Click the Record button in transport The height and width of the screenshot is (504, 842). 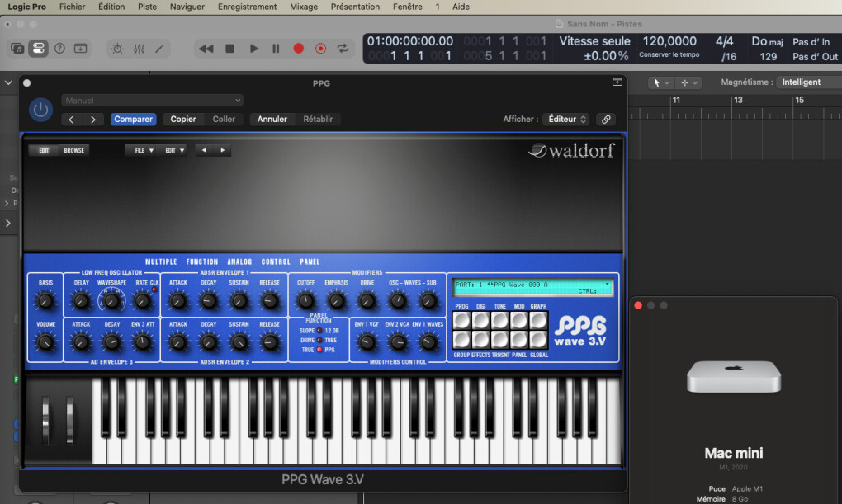298,49
